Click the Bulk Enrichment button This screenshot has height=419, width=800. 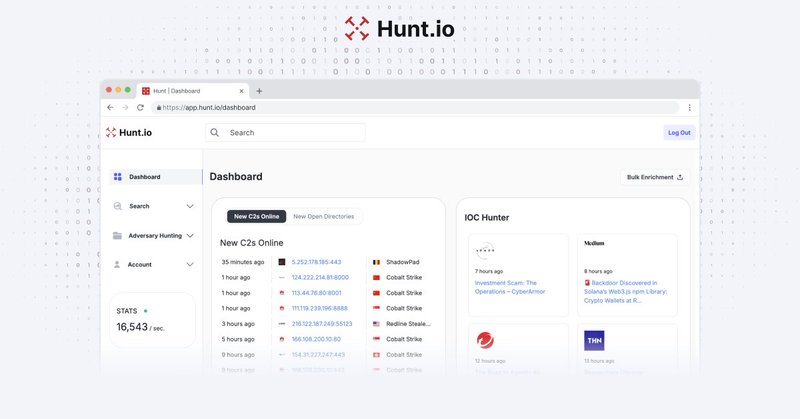[655, 177]
